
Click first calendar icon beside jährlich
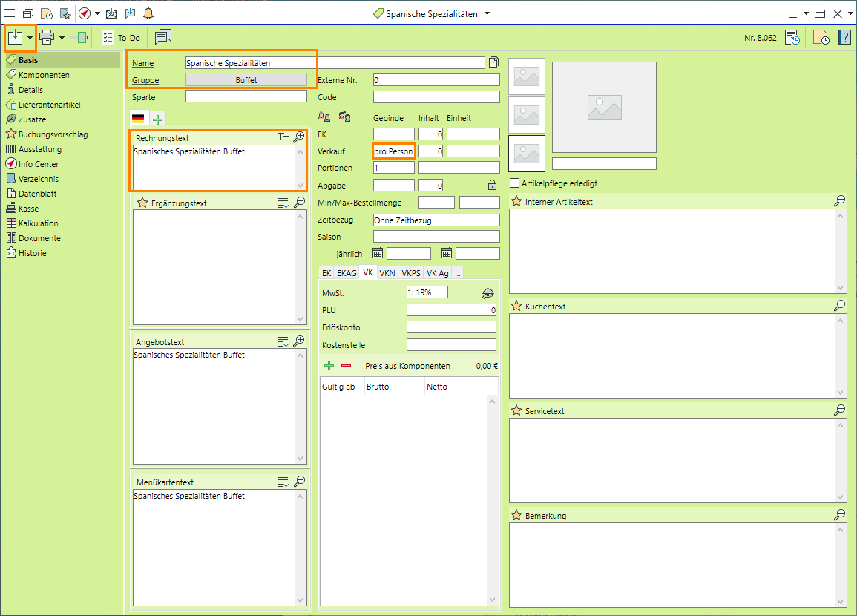[x=378, y=253]
